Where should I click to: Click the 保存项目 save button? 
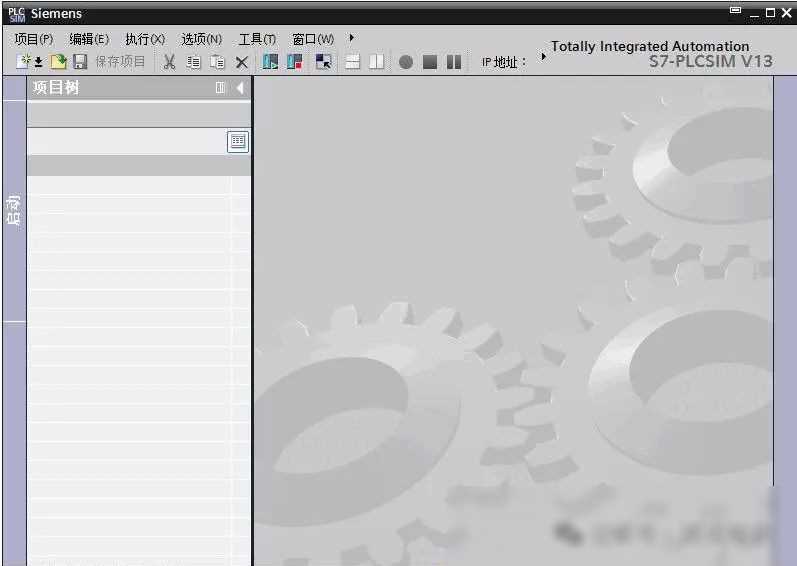(109, 62)
